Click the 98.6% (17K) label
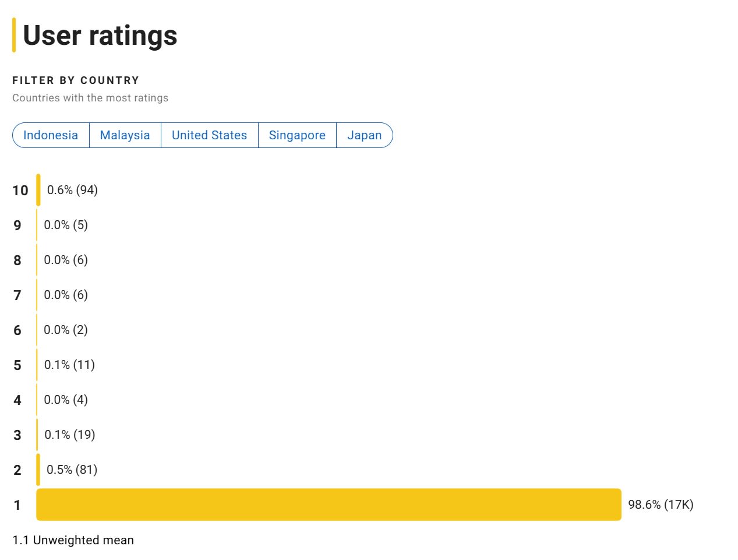The width and height of the screenshot is (738, 560). (661, 505)
